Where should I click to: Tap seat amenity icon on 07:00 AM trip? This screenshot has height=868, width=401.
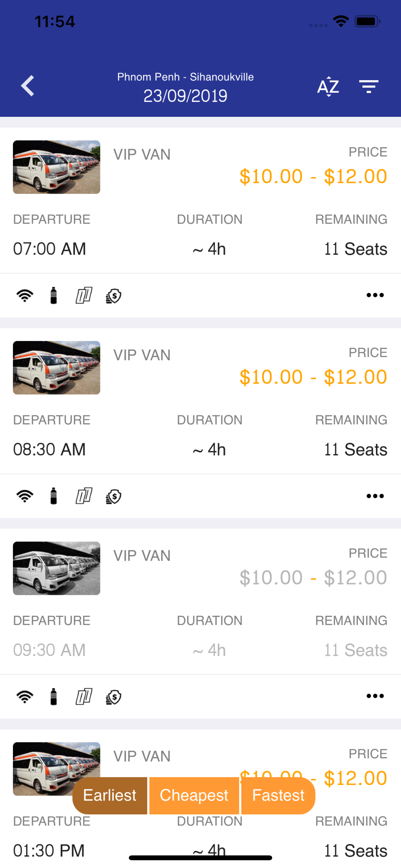[x=84, y=295]
